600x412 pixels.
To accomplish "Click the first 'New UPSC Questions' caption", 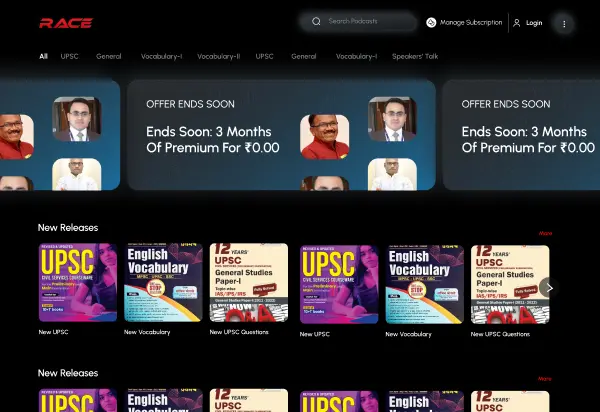I will [x=239, y=332].
